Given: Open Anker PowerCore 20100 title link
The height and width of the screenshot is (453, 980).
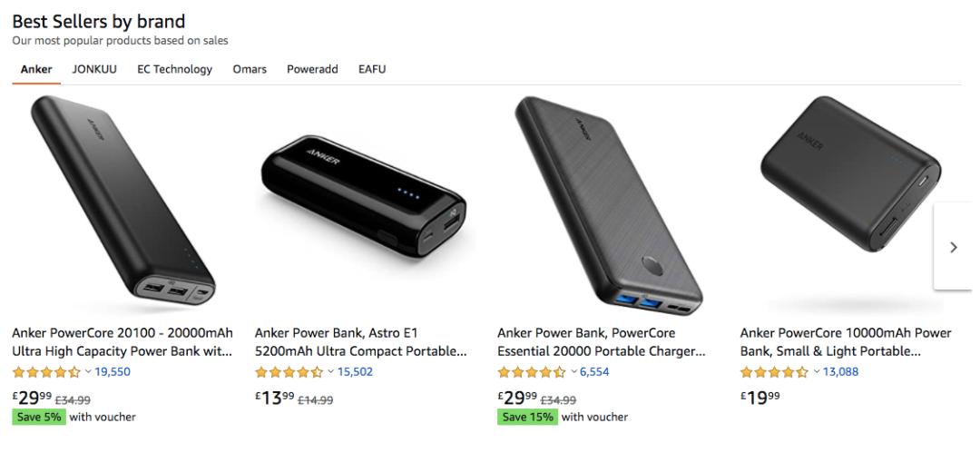Looking at the screenshot, I should click(x=122, y=342).
